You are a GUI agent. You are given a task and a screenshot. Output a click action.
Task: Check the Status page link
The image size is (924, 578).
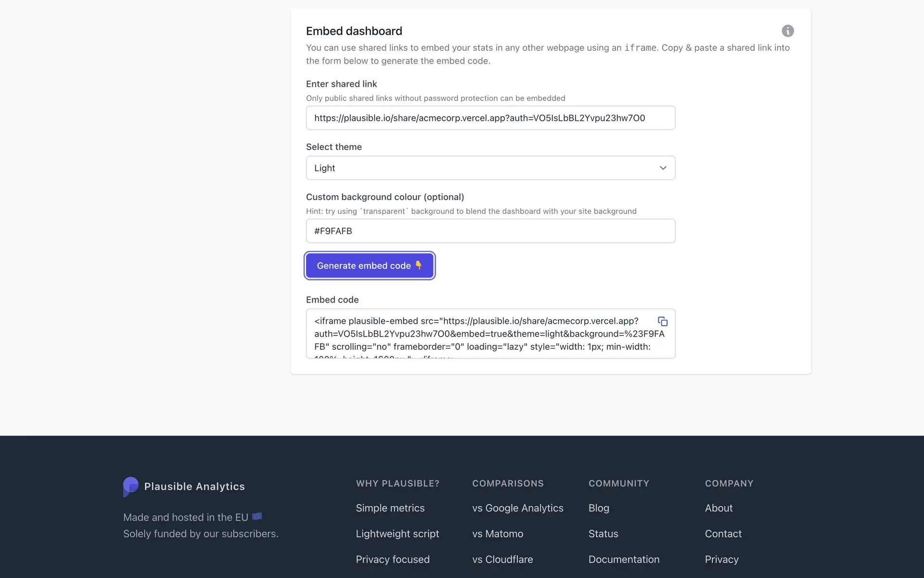pyautogui.click(x=603, y=534)
